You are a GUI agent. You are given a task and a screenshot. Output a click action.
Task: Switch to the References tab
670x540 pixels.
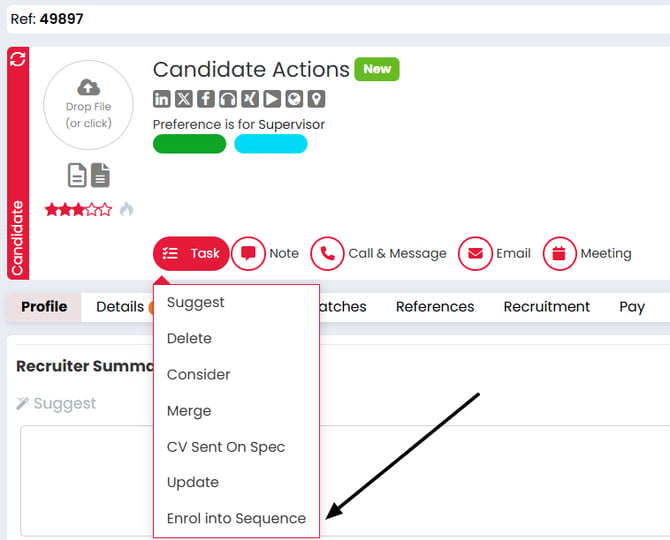click(x=435, y=307)
